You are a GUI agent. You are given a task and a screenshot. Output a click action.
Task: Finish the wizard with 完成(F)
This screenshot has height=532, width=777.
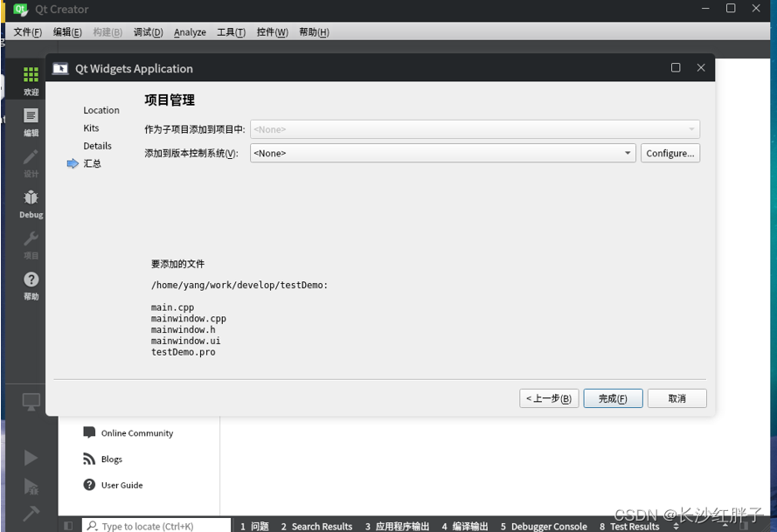613,398
